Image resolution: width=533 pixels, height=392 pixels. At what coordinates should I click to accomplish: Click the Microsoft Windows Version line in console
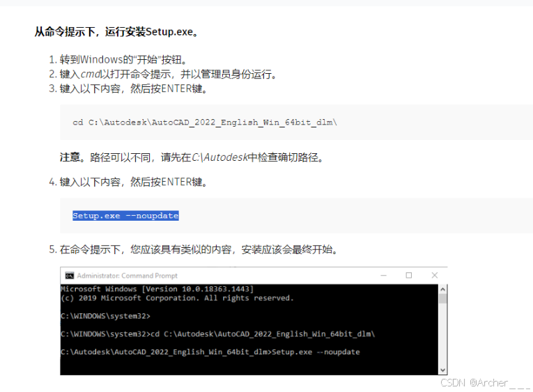pos(157,289)
